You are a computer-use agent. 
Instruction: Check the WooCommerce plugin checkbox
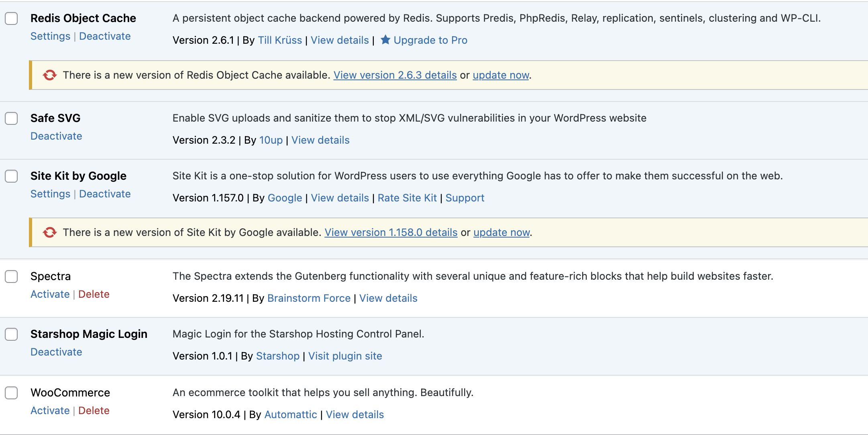11,393
